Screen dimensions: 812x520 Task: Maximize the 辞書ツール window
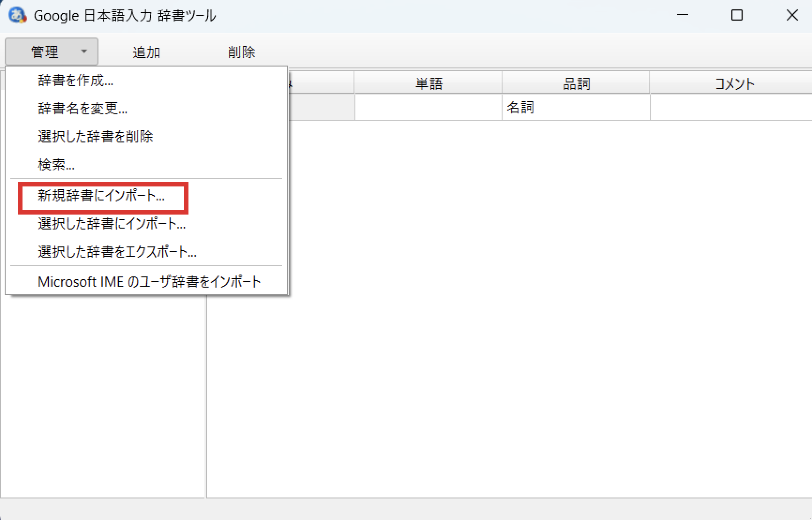point(737,15)
